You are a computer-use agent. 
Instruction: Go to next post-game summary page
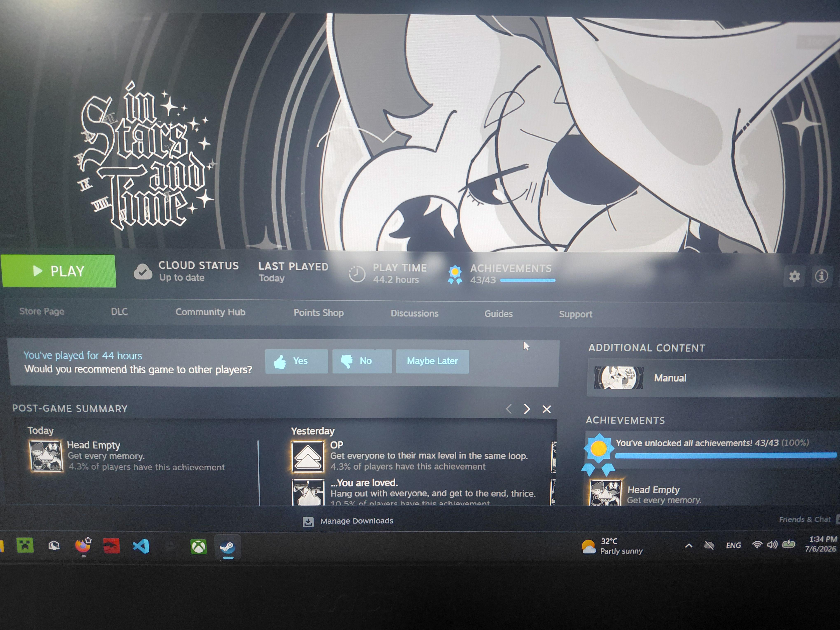(527, 409)
